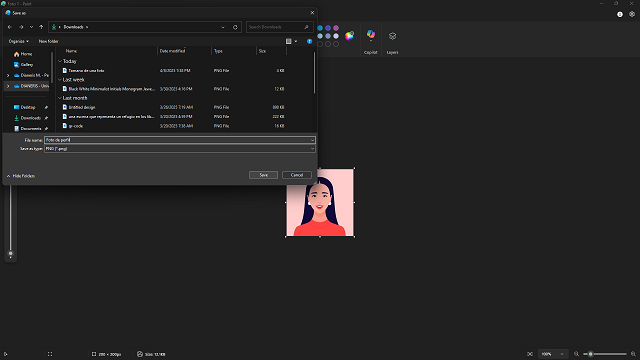Click the Cancel button
The image size is (640, 360).
297,175
